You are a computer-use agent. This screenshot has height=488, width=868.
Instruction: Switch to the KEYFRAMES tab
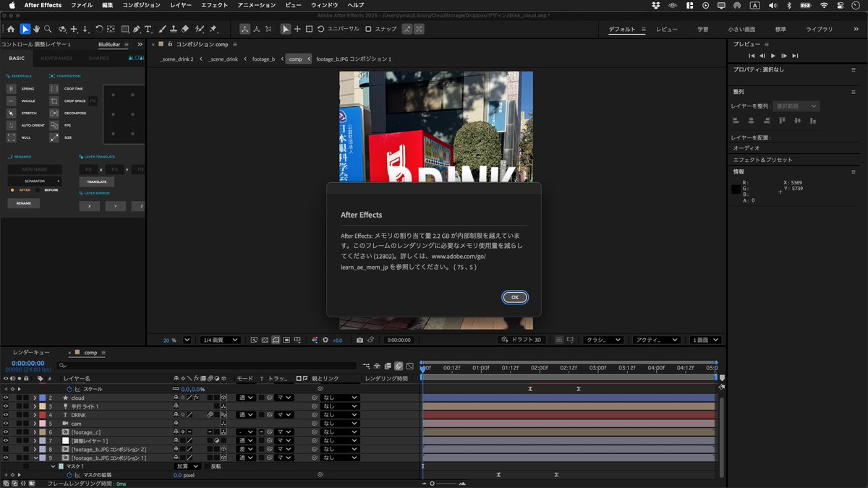56,58
